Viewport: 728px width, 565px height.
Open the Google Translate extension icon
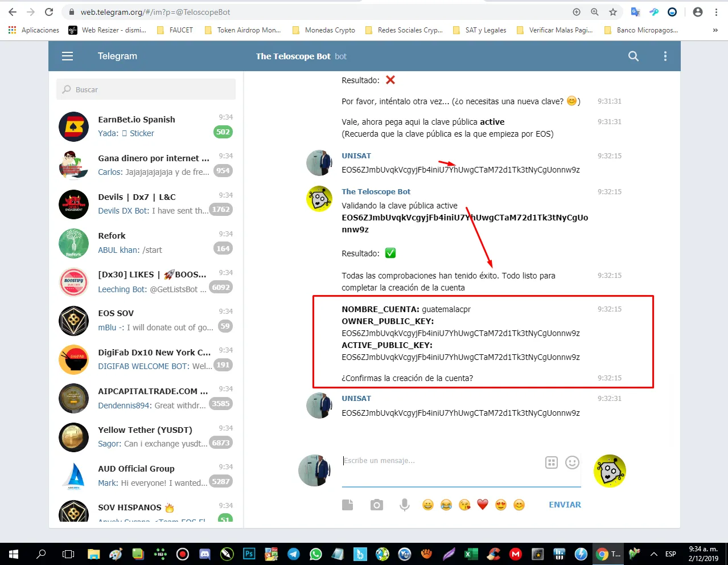tap(636, 12)
